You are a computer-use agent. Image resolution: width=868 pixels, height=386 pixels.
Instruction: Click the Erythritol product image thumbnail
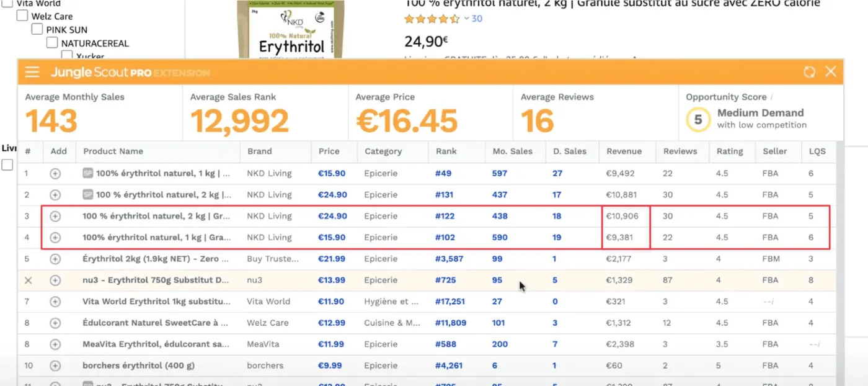coord(290,30)
